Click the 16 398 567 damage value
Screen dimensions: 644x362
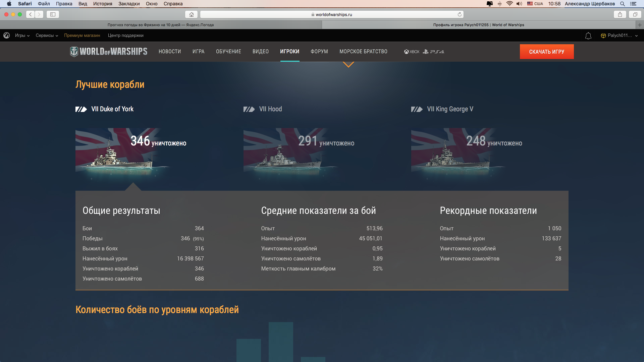pyautogui.click(x=191, y=258)
